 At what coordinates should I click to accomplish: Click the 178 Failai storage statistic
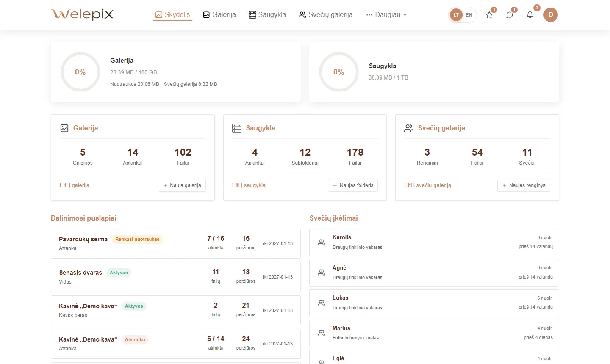point(355,156)
